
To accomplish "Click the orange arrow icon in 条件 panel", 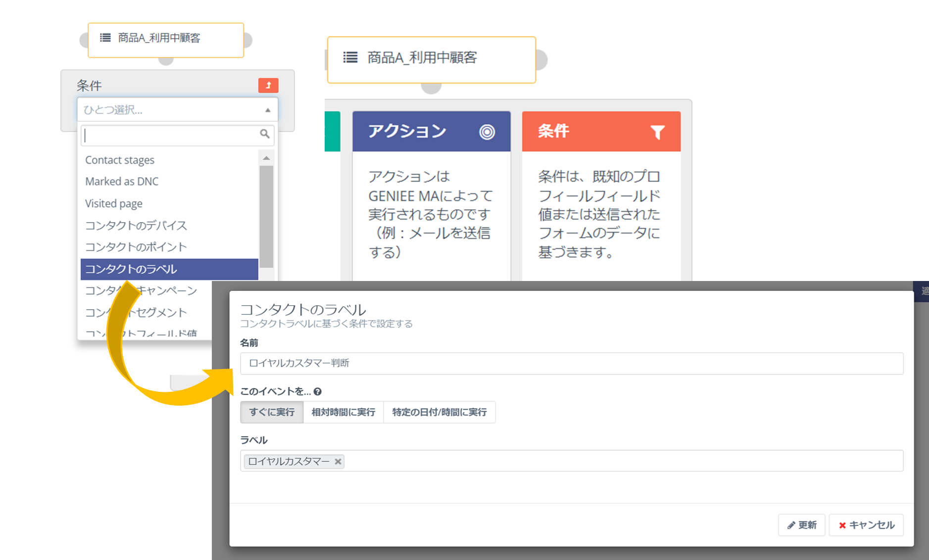I will coord(268,85).
